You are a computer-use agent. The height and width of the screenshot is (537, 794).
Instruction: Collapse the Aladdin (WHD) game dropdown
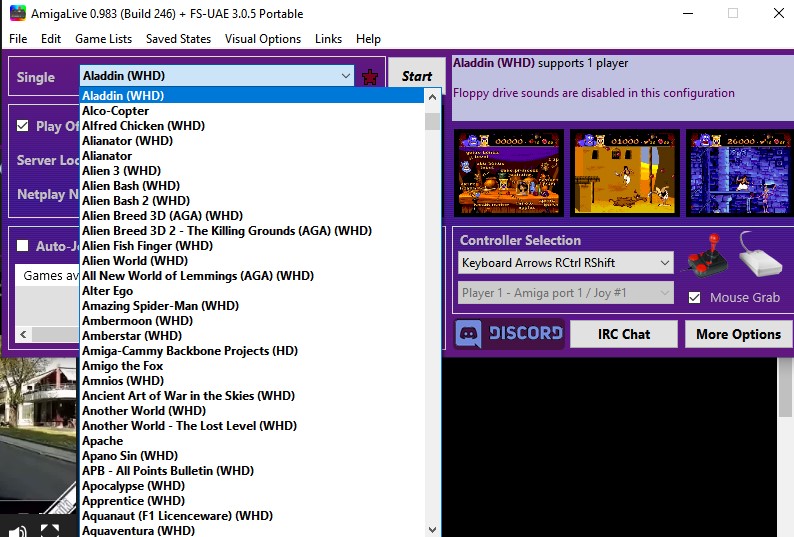point(346,76)
